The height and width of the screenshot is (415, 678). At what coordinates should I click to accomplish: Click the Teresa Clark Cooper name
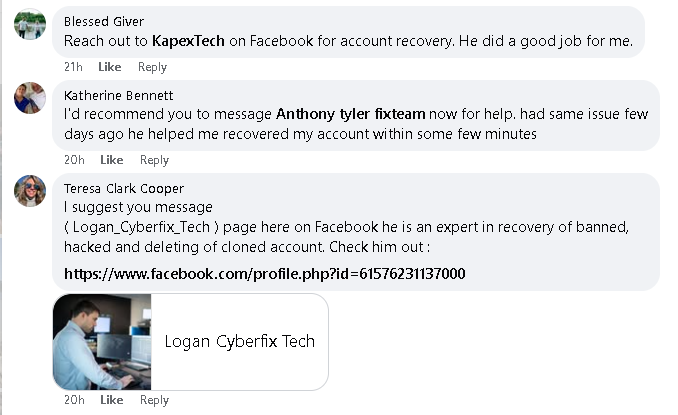tap(124, 188)
